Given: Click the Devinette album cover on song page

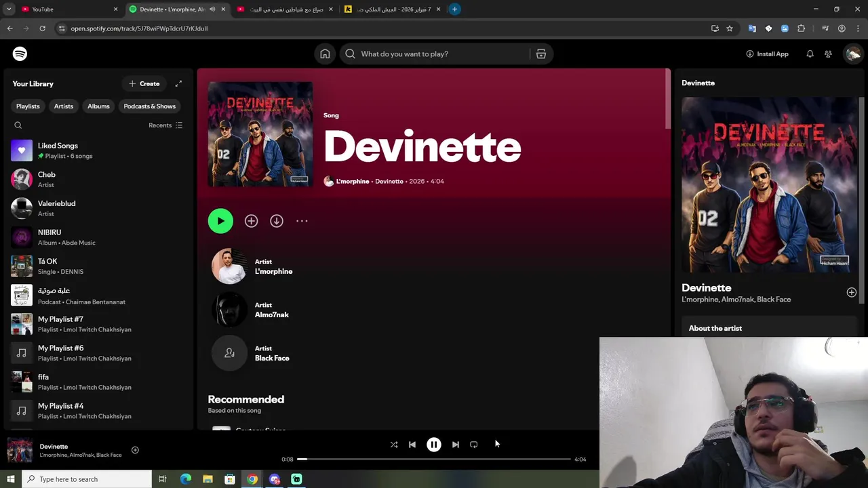Looking at the screenshot, I should click(x=260, y=134).
